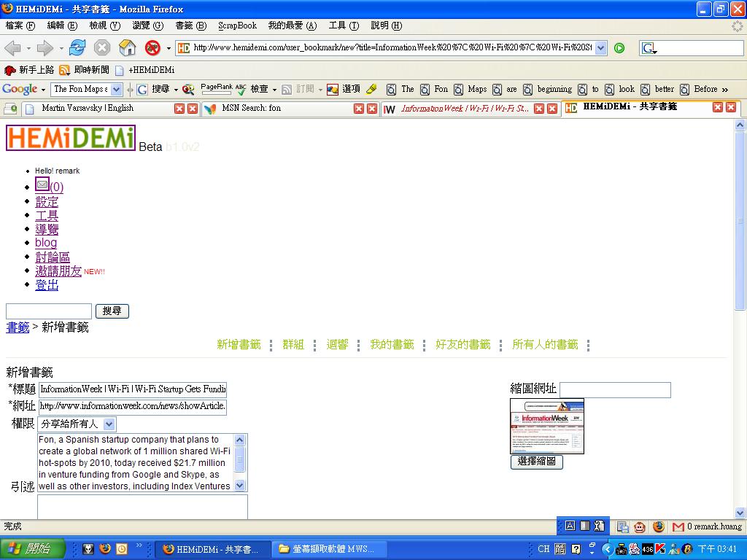Switch to the MSN Search: fon tab

click(x=252, y=108)
